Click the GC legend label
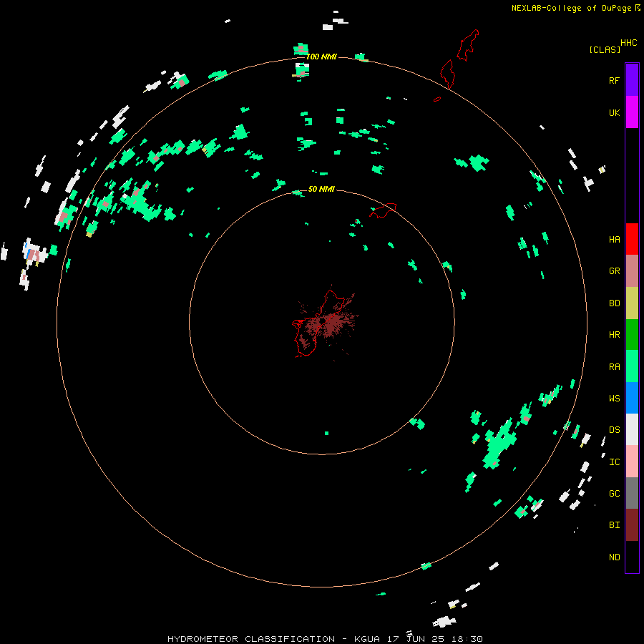Image resolution: width=644 pixels, height=644 pixels. coord(614,494)
